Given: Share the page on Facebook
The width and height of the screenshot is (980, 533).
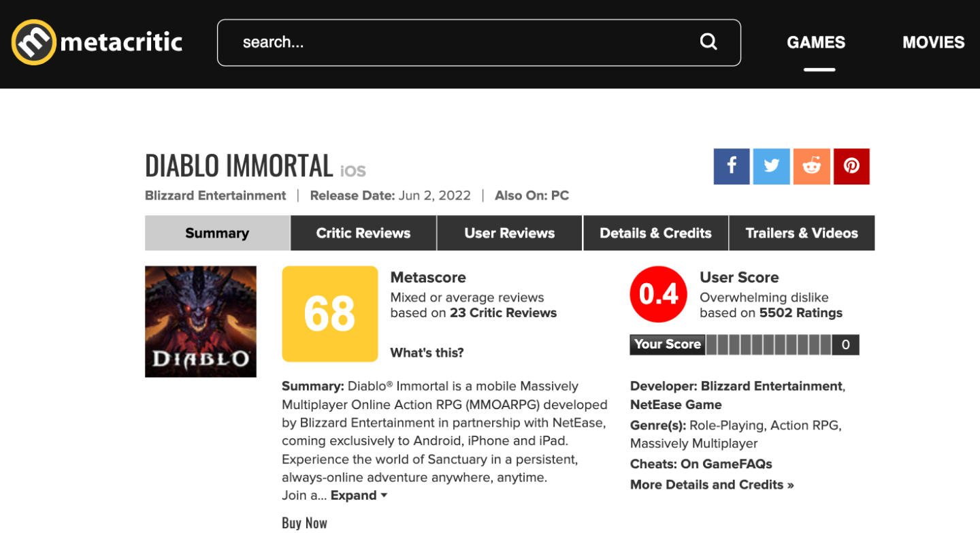Looking at the screenshot, I should pyautogui.click(x=732, y=166).
